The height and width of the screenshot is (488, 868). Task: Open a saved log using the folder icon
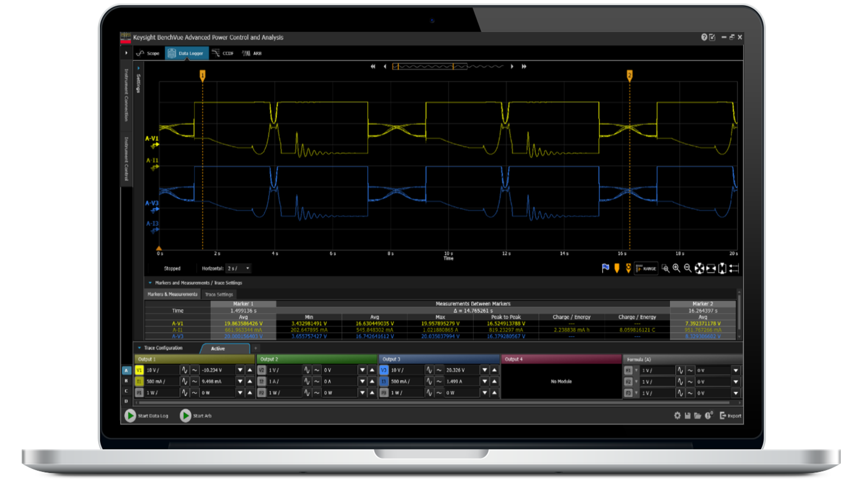tap(698, 415)
